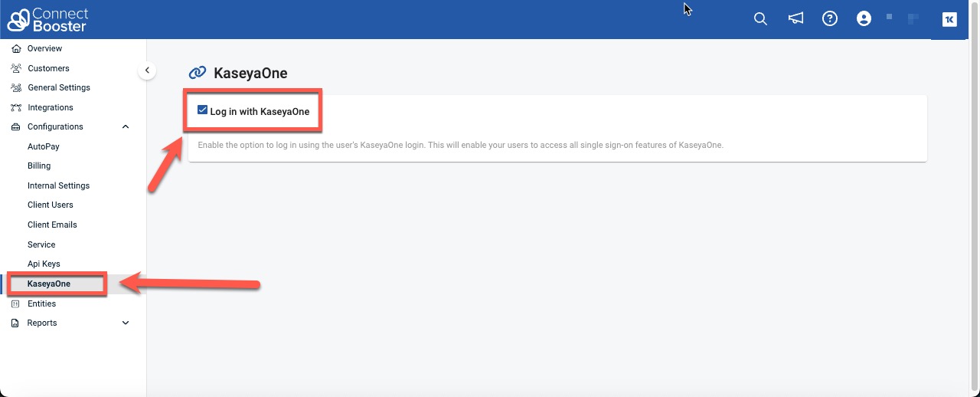This screenshot has width=980, height=397.
Task: Click the General Settings gear-people icon
Action: 16,87
